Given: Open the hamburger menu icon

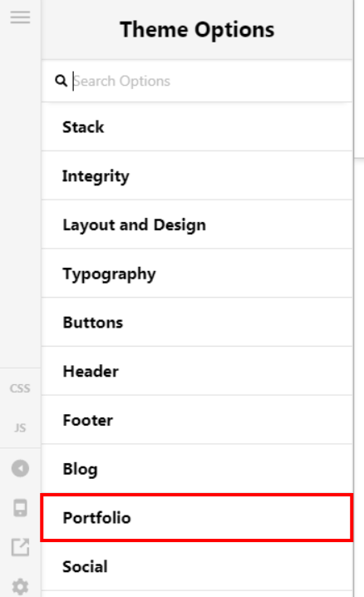Looking at the screenshot, I should 20,17.
